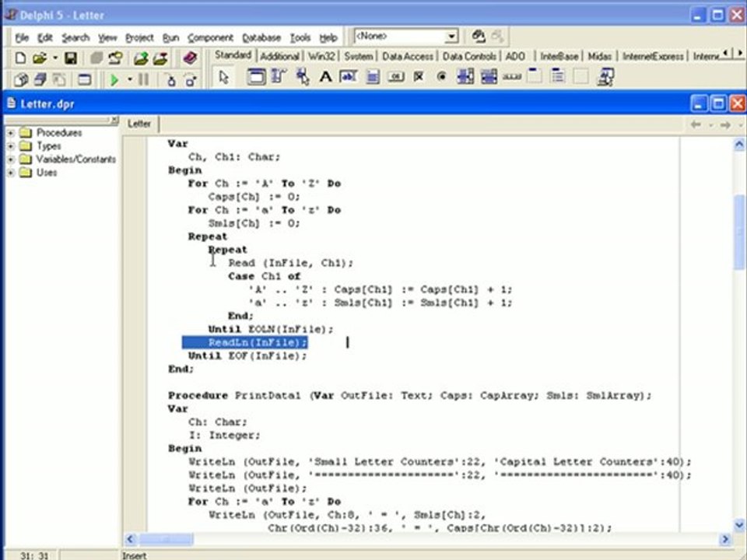Select the Memo component icon
The width and height of the screenshot is (747, 560).
(373, 77)
